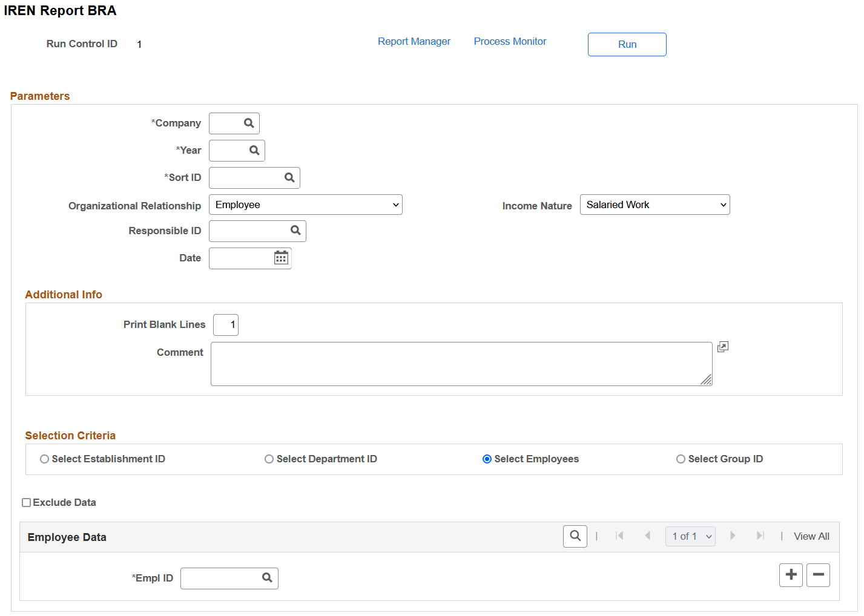864x616 pixels.
Task: Add a new Employee Data row
Action: tap(791, 575)
